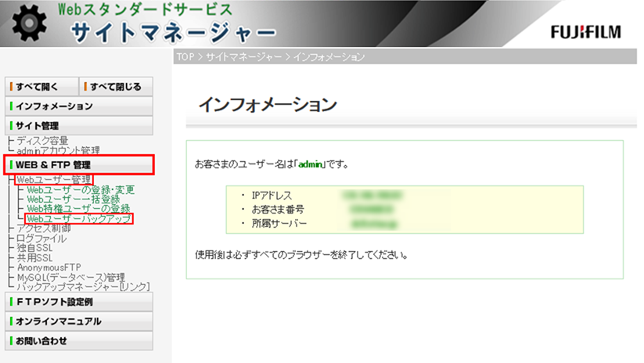Click the Webユーザー管理 tree node
Image resolution: width=644 pixels, height=363 pixels.
pyautogui.click(x=54, y=180)
